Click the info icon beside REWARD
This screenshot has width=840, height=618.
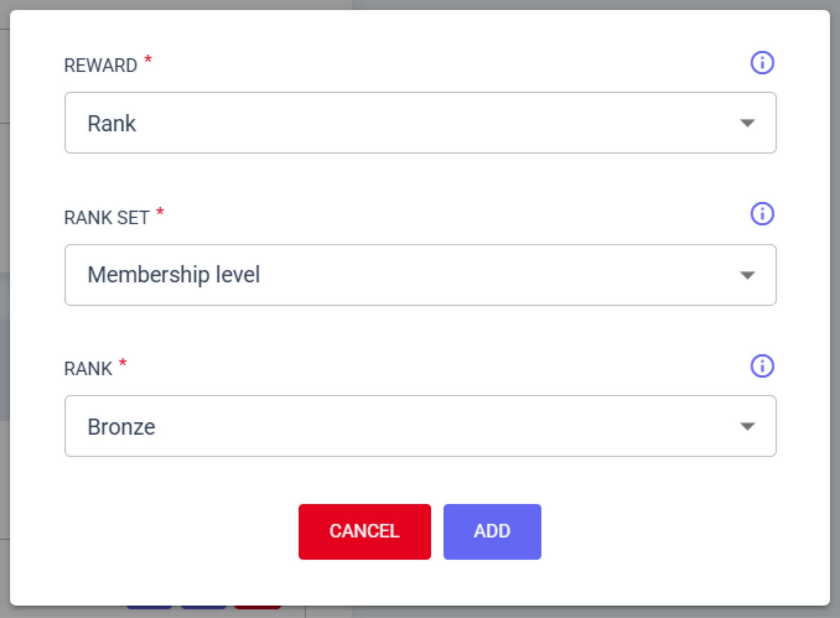[762, 63]
